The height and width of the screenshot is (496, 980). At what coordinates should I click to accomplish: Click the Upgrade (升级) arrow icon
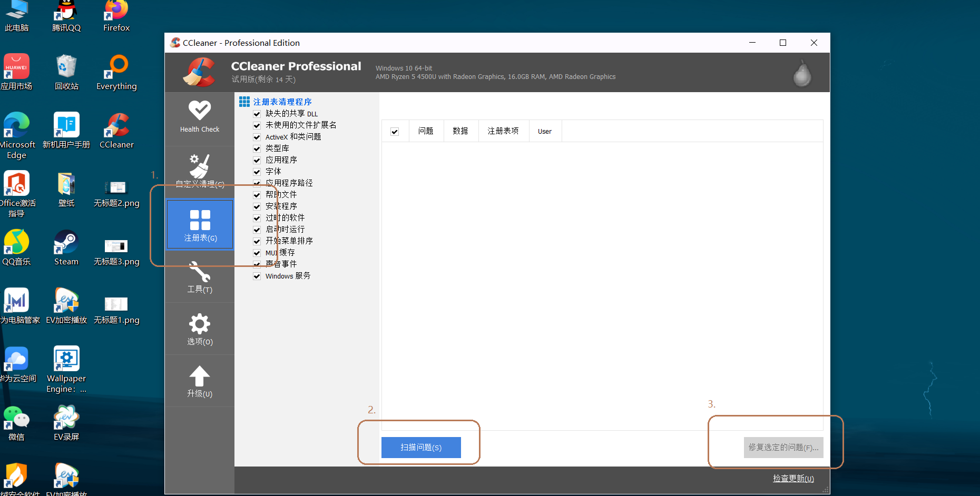pyautogui.click(x=200, y=375)
